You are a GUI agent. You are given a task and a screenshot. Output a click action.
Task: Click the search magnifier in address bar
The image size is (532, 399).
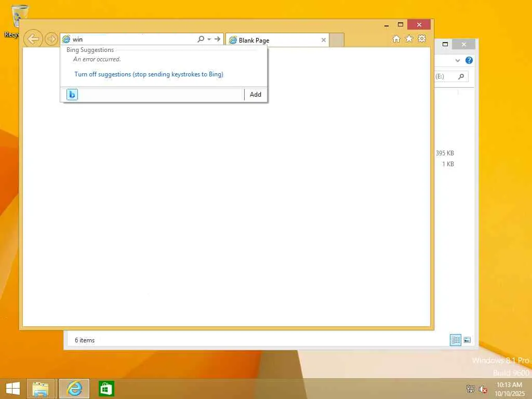tap(201, 39)
